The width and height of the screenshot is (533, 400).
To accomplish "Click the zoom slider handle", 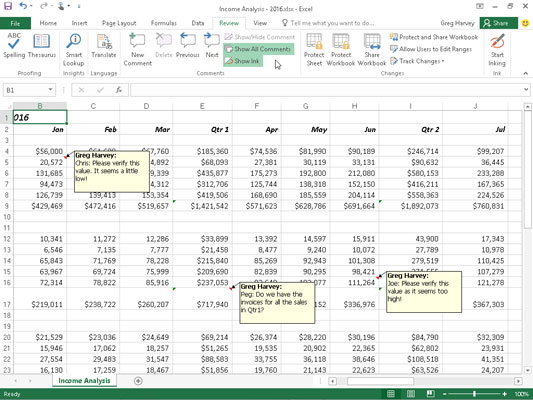I will click(x=474, y=394).
